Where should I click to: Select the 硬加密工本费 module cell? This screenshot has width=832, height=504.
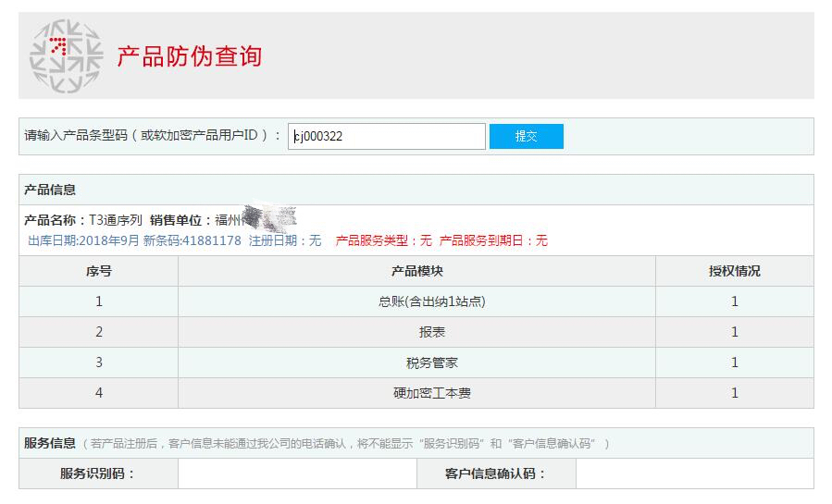417,393
